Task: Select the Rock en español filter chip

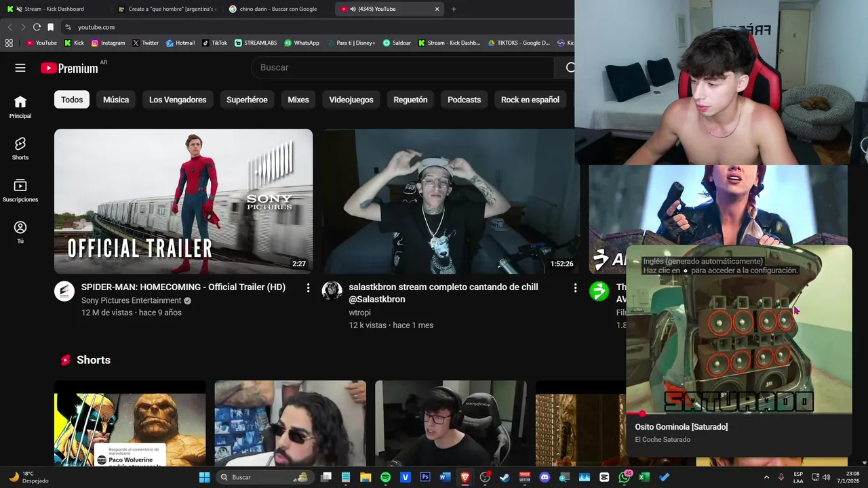Action: click(530, 100)
